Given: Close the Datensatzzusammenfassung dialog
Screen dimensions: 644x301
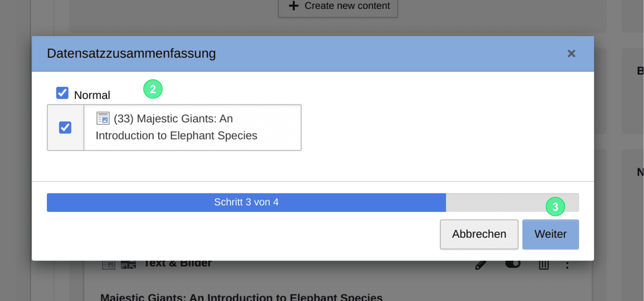Looking at the screenshot, I should (x=571, y=53).
